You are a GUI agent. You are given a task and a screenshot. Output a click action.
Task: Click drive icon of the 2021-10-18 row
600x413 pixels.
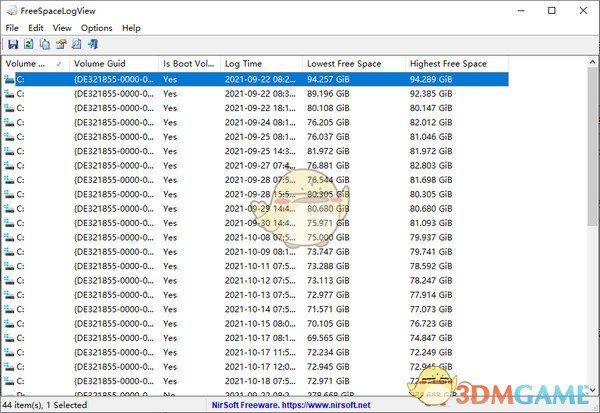pos(9,381)
